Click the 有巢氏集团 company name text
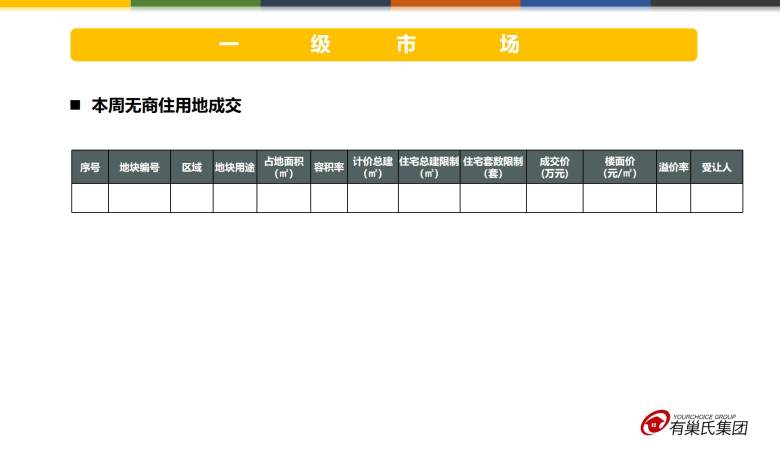The image size is (780, 449). tap(708, 428)
